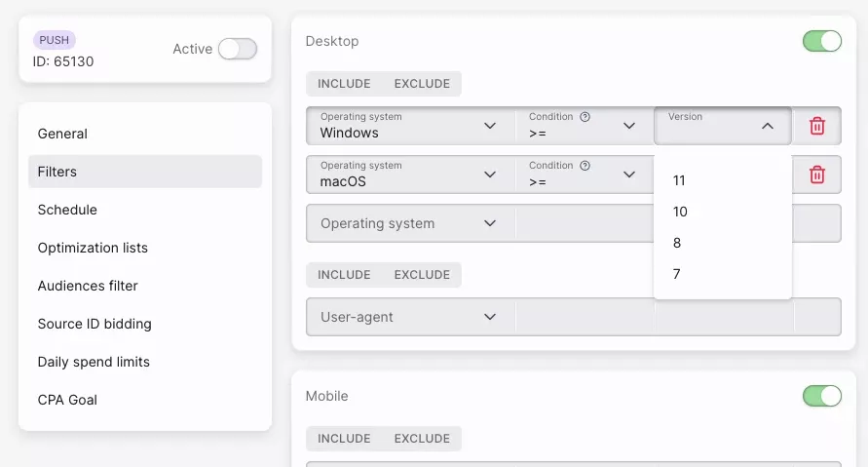Viewport: 868px width, 467px height.
Task: Open Daily spend limits section
Action: coord(145,362)
